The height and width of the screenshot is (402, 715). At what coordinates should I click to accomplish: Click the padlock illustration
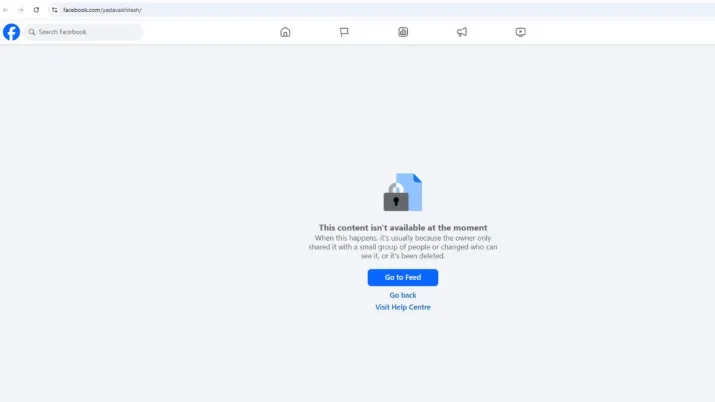pos(396,198)
